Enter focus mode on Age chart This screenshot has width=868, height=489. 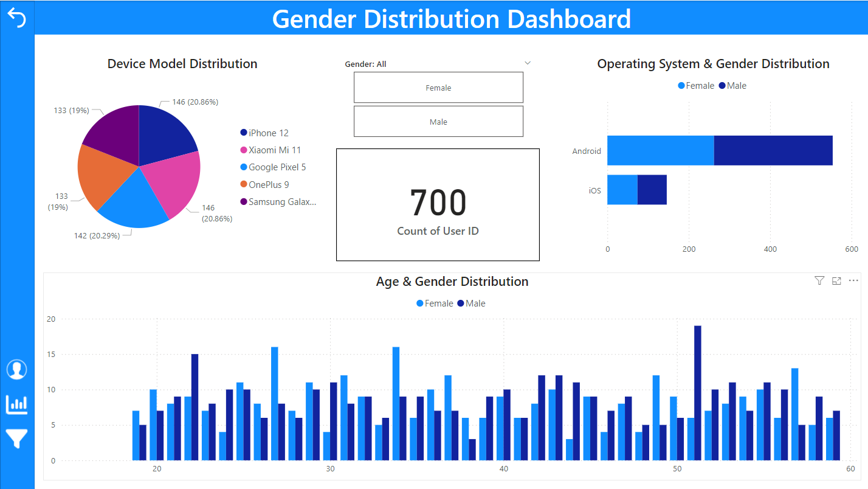[x=836, y=280]
